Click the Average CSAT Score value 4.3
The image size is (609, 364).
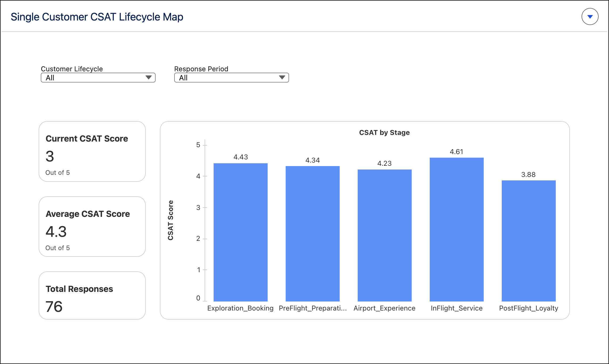pos(56,231)
